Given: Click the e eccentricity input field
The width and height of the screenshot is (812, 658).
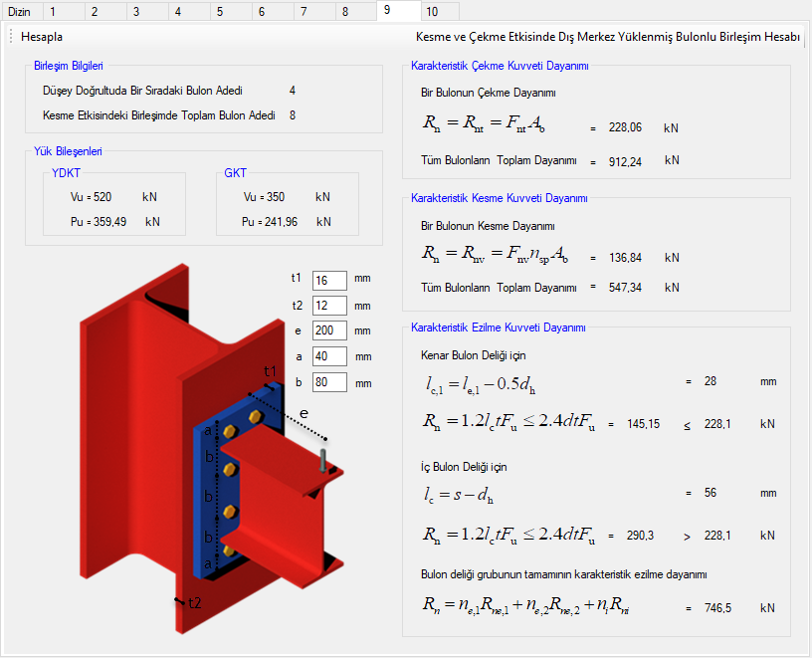Looking at the screenshot, I should pyautogui.click(x=329, y=330).
